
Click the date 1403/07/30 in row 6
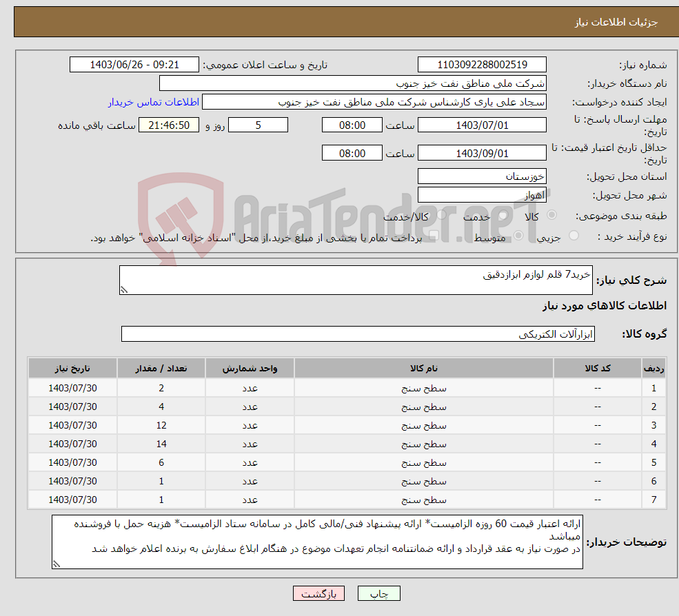73,482
